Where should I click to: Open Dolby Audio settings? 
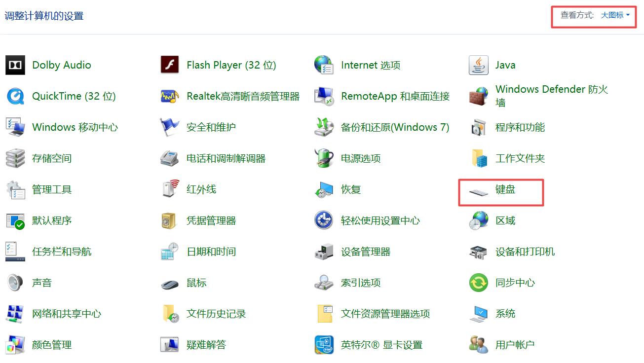click(x=61, y=65)
